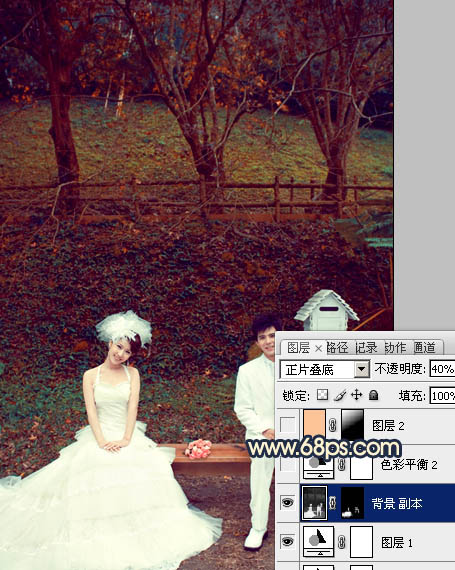
Task: Open the 动作 tab
Action: pos(395,348)
